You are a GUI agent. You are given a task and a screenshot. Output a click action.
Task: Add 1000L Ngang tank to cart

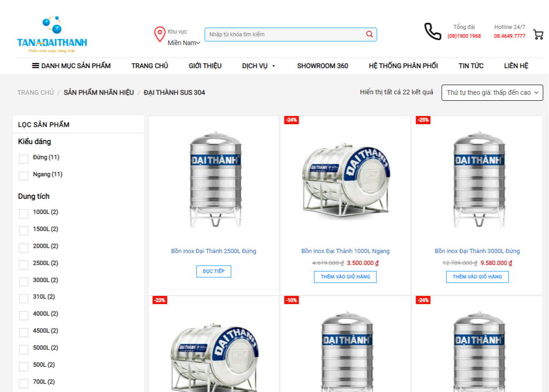[345, 277]
